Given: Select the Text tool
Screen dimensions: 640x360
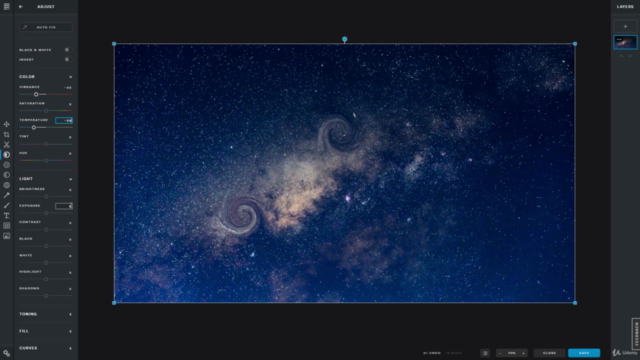Looking at the screenshot, I should (x=7, y=216).
